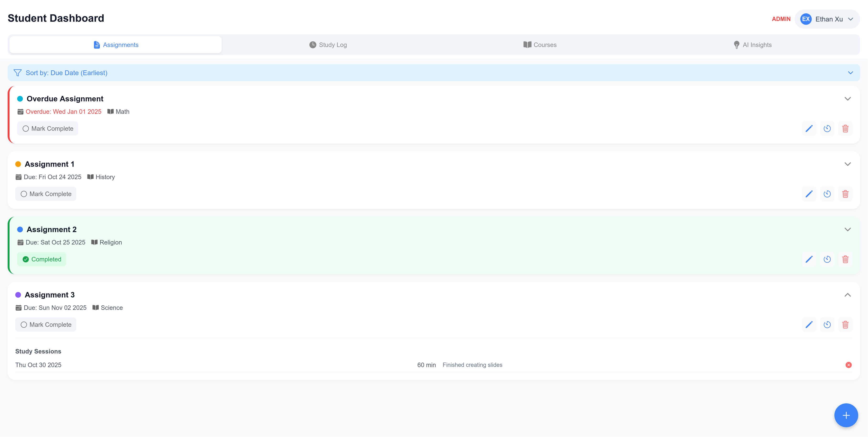Delete Assignment 2 via trash icon
The image size is (868, 437).
point(845,259)
